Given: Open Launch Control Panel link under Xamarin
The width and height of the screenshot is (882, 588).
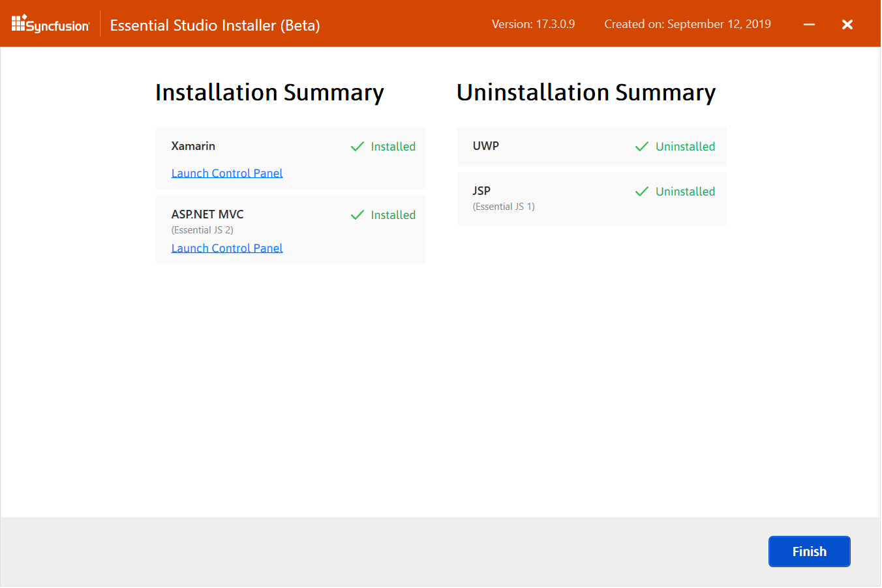Looking at the screenshot, I should (226, 173).
